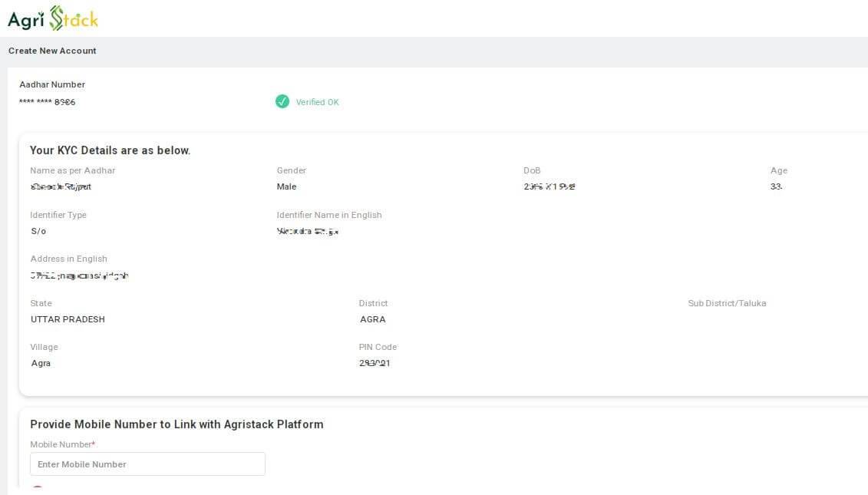Screen dimensions: 868x495
Task: Click the 'Name as per Aadhar' label
Action: coord(72,170)
